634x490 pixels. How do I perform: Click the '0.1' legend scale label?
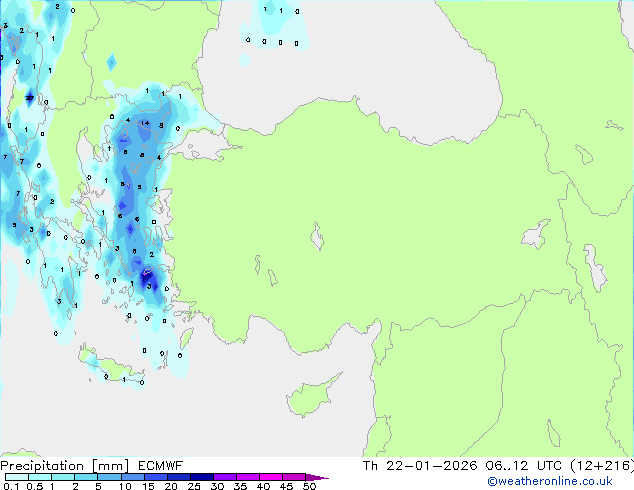click(x=11, y=486)
